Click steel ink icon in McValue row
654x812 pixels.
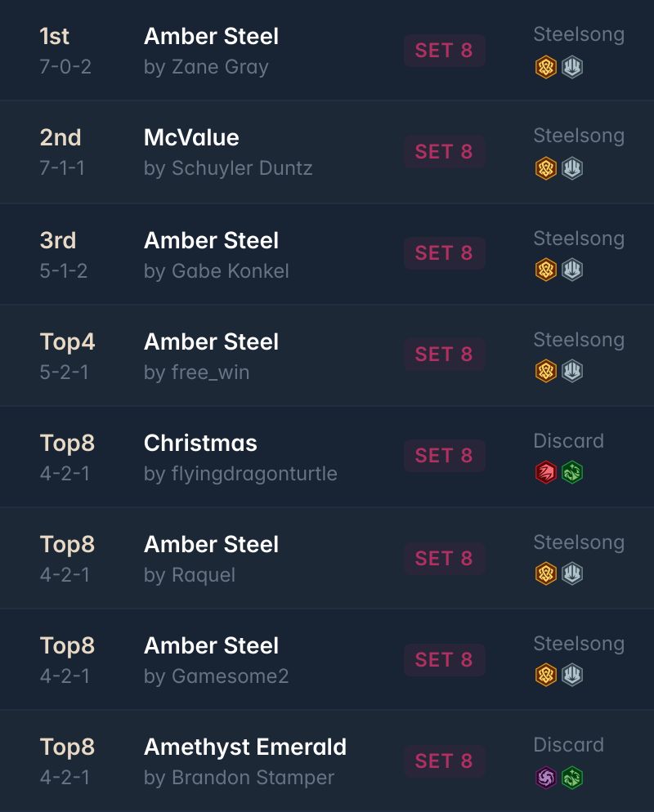pos(572,168)
